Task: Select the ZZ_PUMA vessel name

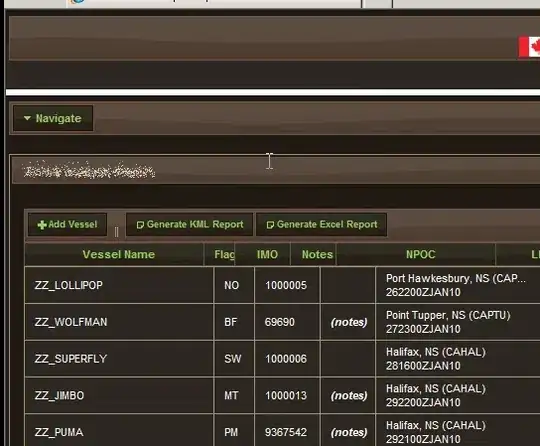Action: [x=59, y=433]
